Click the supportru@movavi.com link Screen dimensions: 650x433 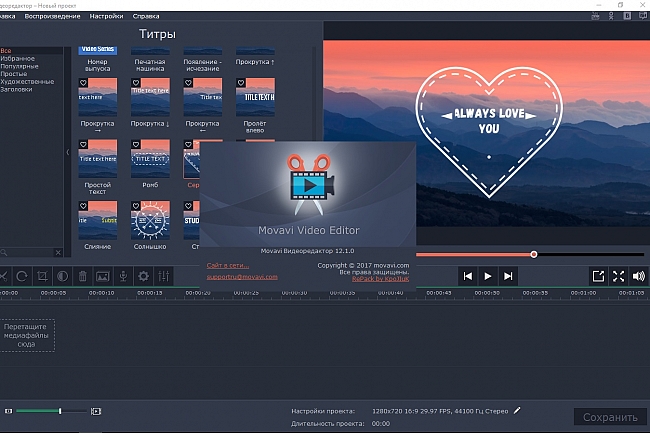click(242, 277)
